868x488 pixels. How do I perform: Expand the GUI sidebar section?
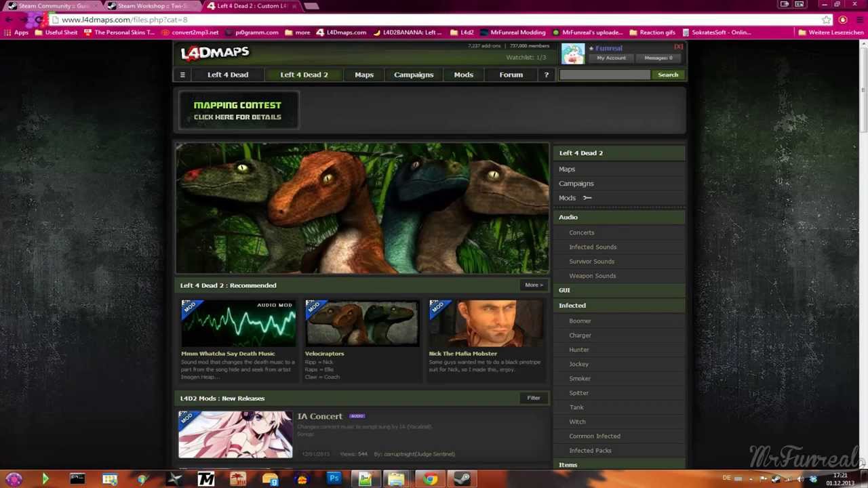pyautogui.click(x=619, y=290)
